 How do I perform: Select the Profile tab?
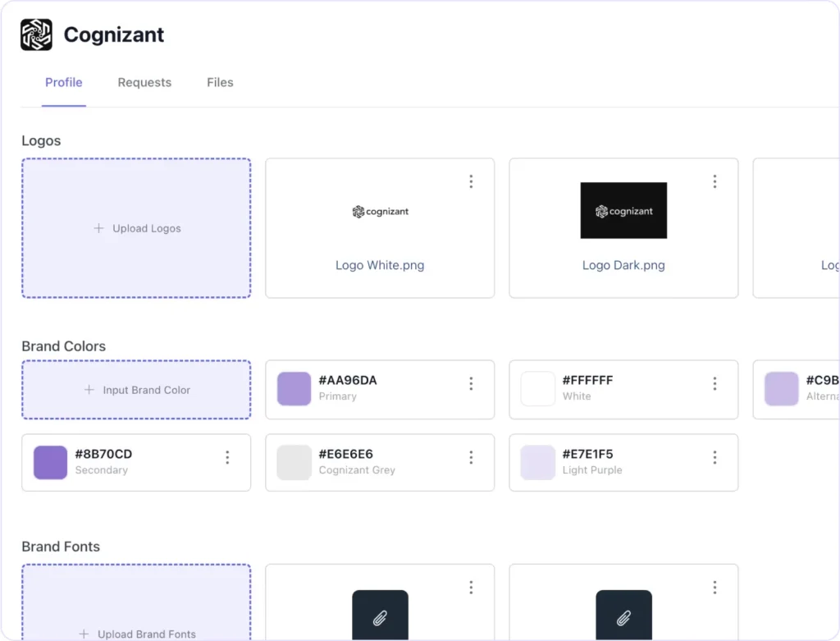[64, 82]
